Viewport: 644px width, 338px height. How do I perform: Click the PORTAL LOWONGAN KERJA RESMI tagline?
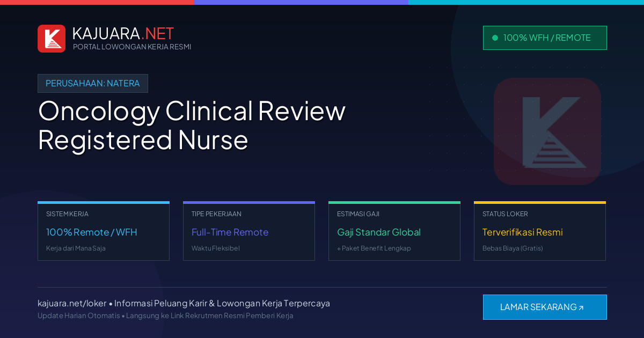[x=132, y=47]
